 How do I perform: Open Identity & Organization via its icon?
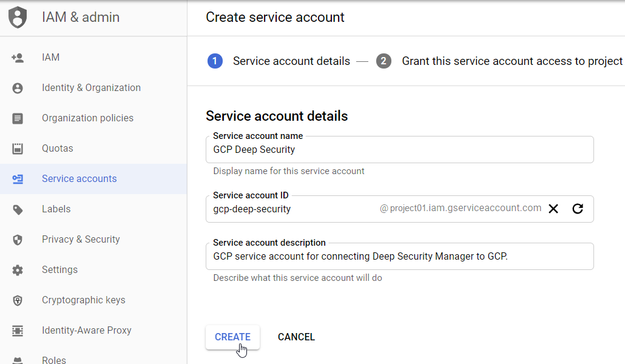pyautogui.click(x=18, y=87)
